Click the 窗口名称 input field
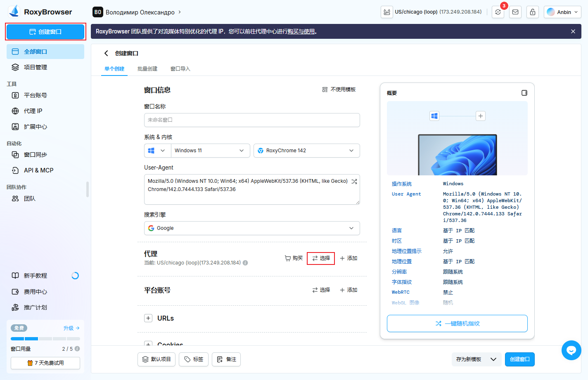Image resolution: width=588 pixels, height=380 pixels. pos(252,120)
